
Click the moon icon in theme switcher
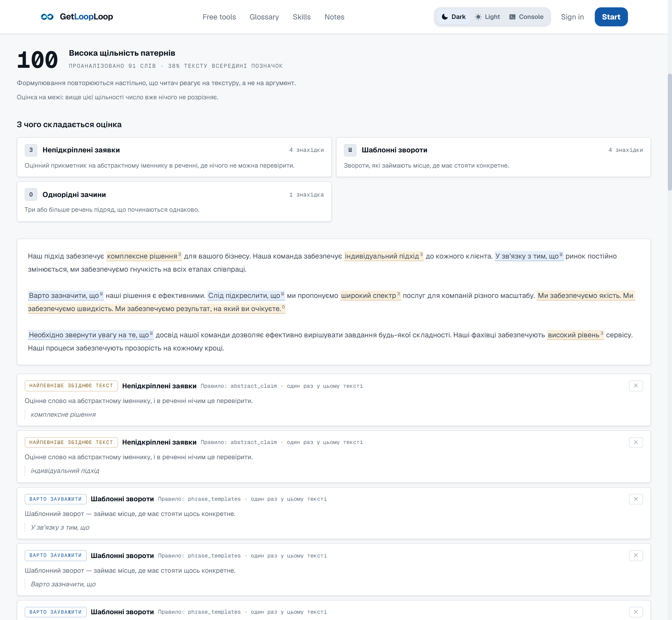pos(445,17)
